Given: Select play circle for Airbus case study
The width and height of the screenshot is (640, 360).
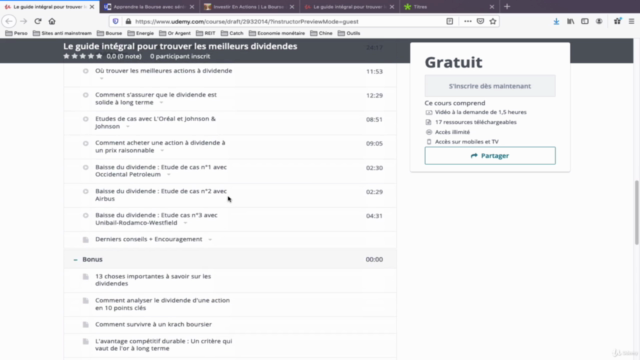Looking at the screenshot, I should (85, 191).
